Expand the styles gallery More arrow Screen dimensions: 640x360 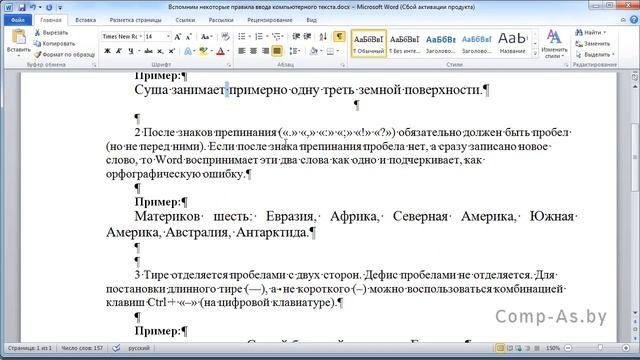click(x=535, y=53)
